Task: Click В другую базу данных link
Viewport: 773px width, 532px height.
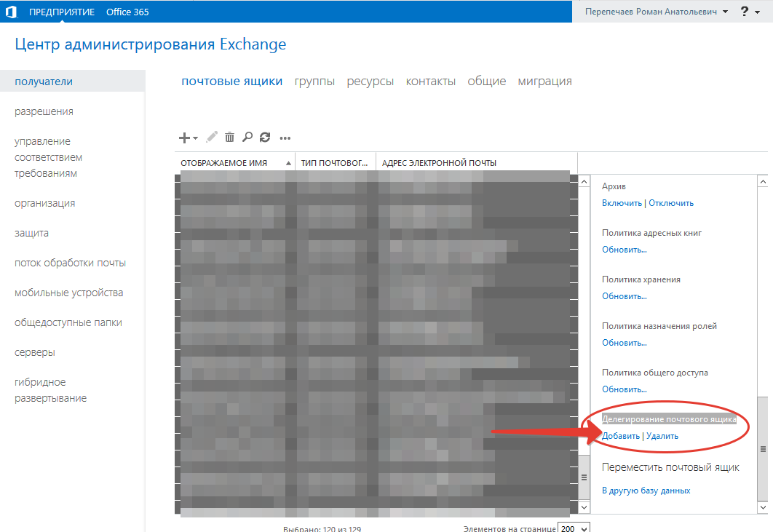Action: coord(646,491)
